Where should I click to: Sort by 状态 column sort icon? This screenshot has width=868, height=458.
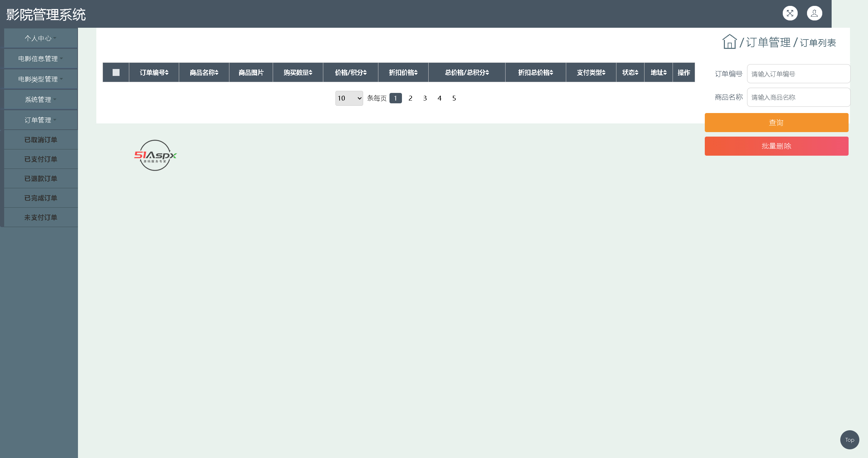[x=637, y=72]
